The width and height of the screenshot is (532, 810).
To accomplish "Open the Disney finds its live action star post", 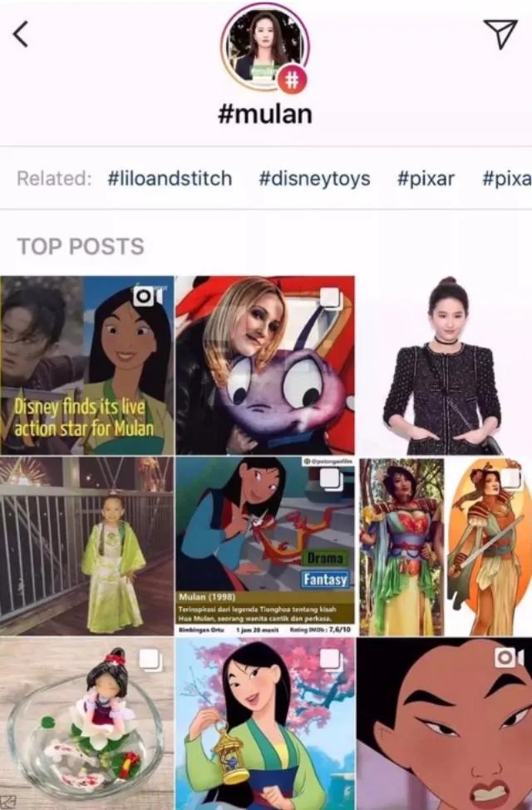I will [x=86, y=365].
